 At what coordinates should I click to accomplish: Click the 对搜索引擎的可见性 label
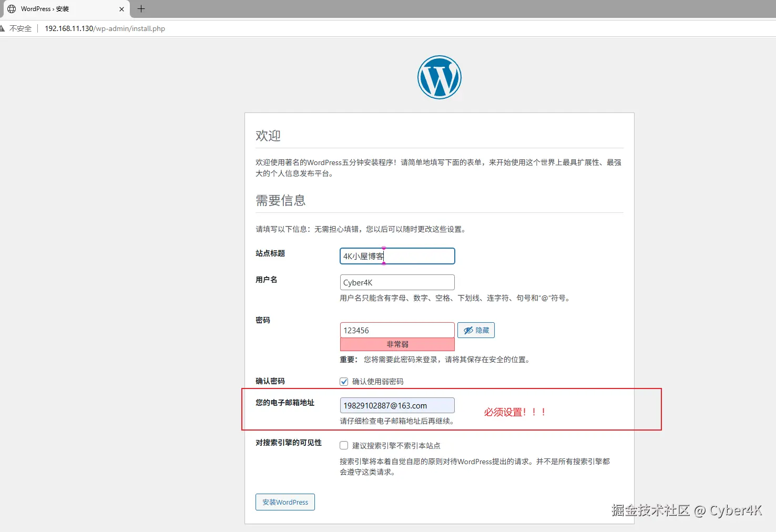tap(289, 443)
